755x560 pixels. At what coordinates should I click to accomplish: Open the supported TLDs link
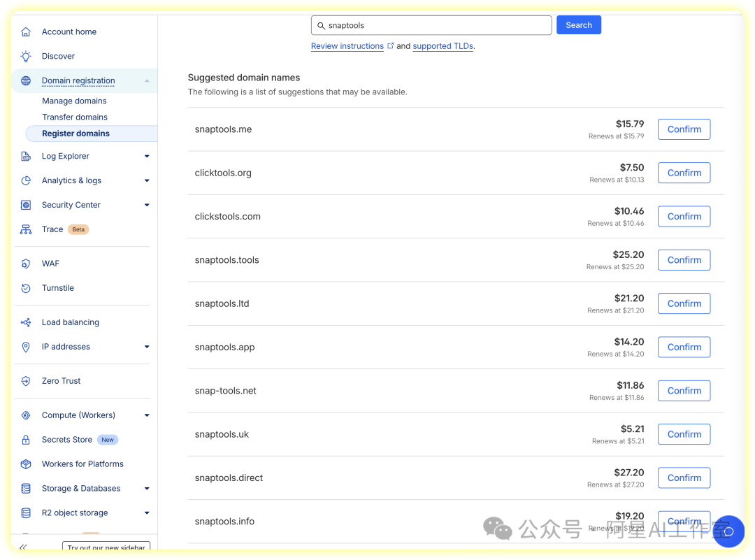click(x=443, y=46)
